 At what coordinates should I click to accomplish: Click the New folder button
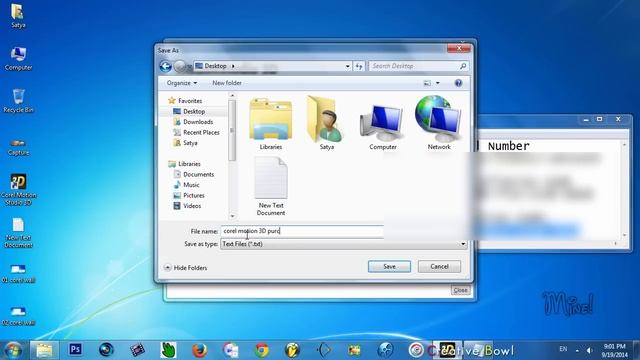coord(227,83)
